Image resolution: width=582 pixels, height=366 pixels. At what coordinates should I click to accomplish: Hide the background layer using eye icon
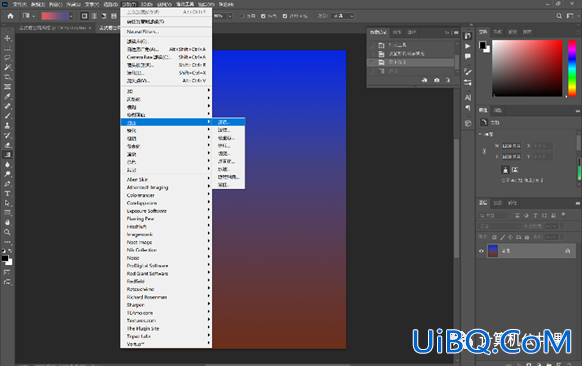(x=481, y=251)
